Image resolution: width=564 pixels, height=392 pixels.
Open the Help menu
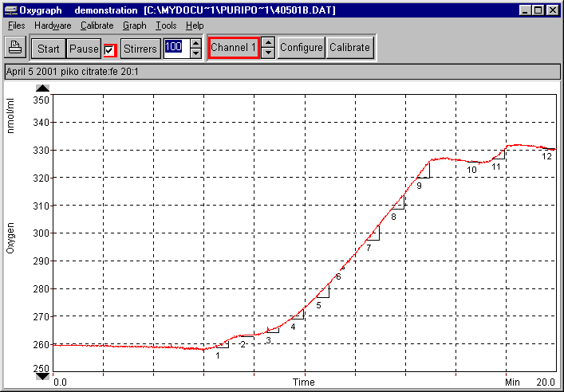coord(195,25)
